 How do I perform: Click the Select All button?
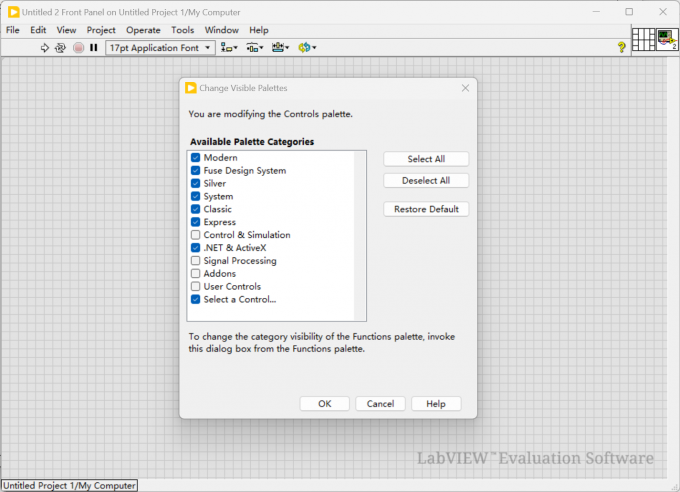pos(426,159)
